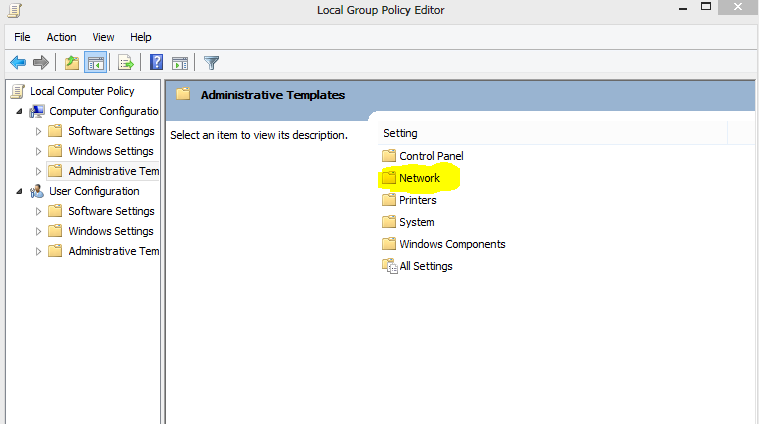Go up one level with folder icon

[72, 62]
